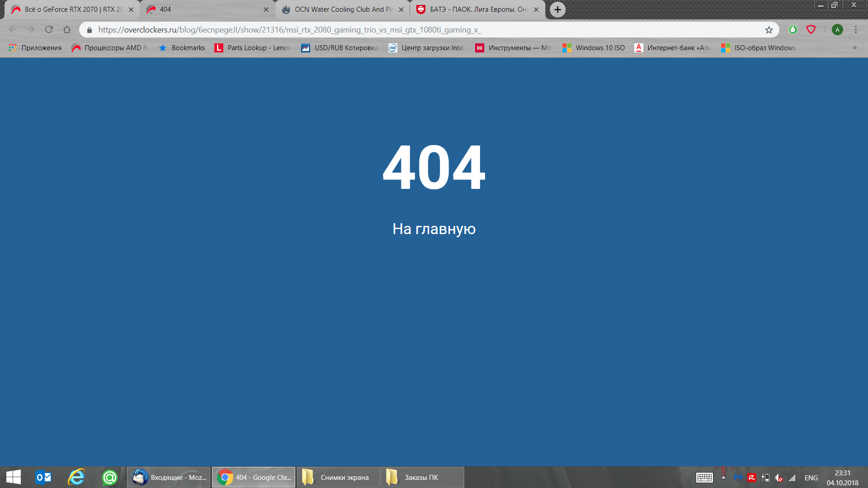868x488 pixels.
Task: Click the reload page icon
Action: pos(49,30)
